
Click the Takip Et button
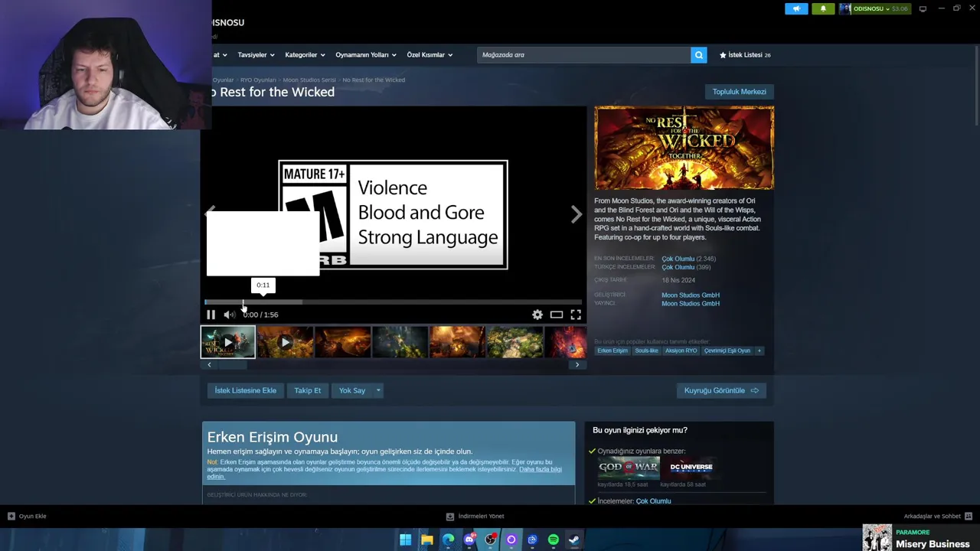[x=308, y=390]
